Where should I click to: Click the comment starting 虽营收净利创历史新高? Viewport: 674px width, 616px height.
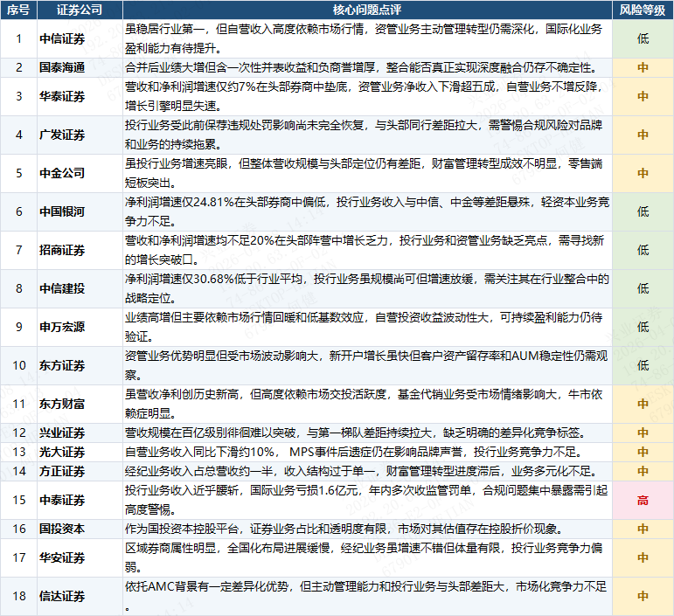pyautogui.click(x=367, y=404)
